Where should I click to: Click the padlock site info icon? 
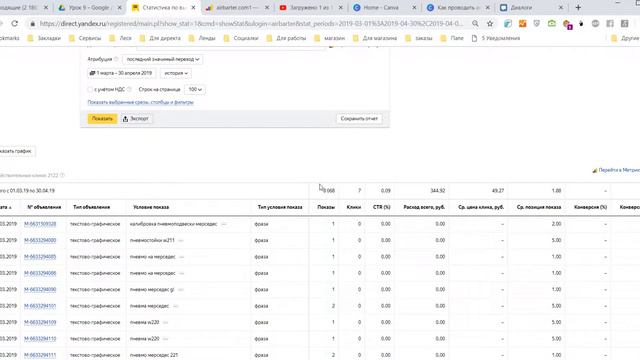click(x=33, y=24)
